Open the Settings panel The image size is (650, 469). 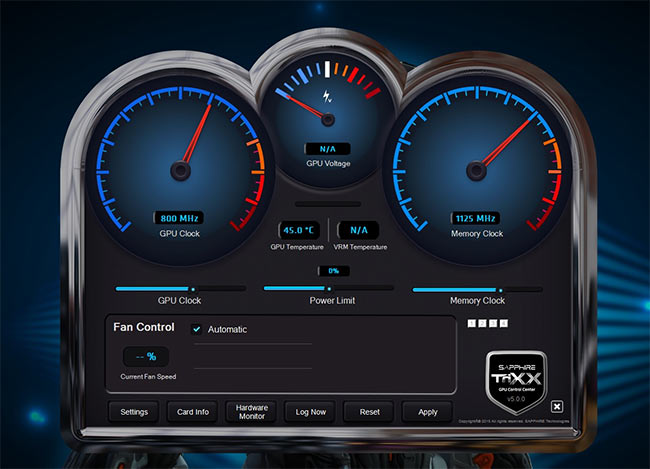coord(134,412)
